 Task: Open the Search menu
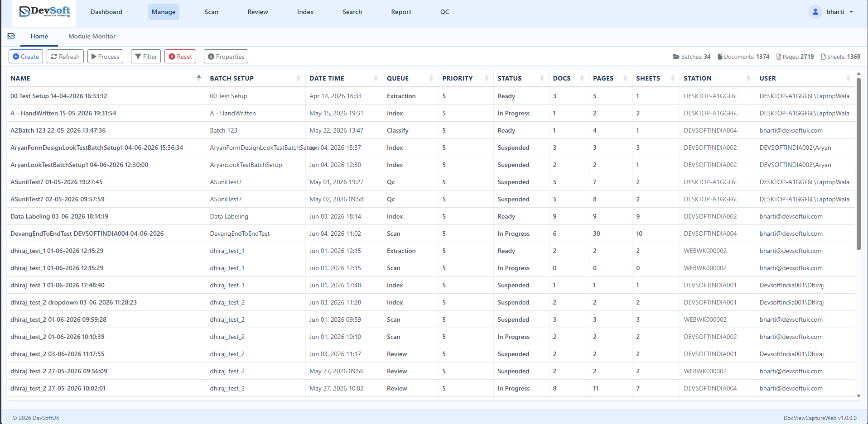[x=352, y=12]
